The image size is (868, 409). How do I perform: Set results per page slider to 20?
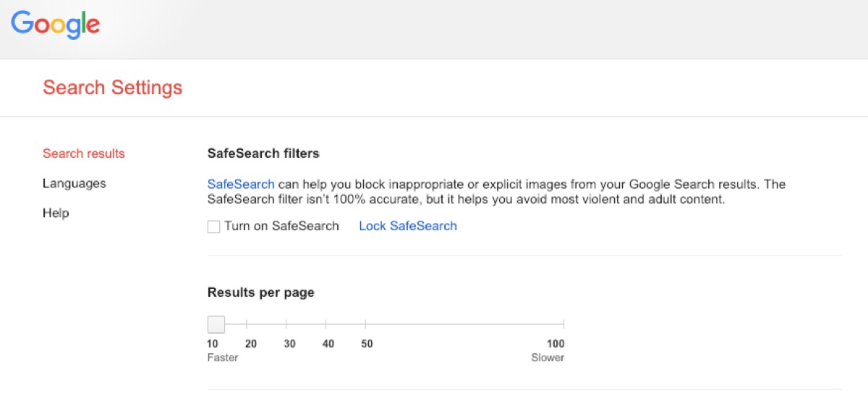(247, 324)
